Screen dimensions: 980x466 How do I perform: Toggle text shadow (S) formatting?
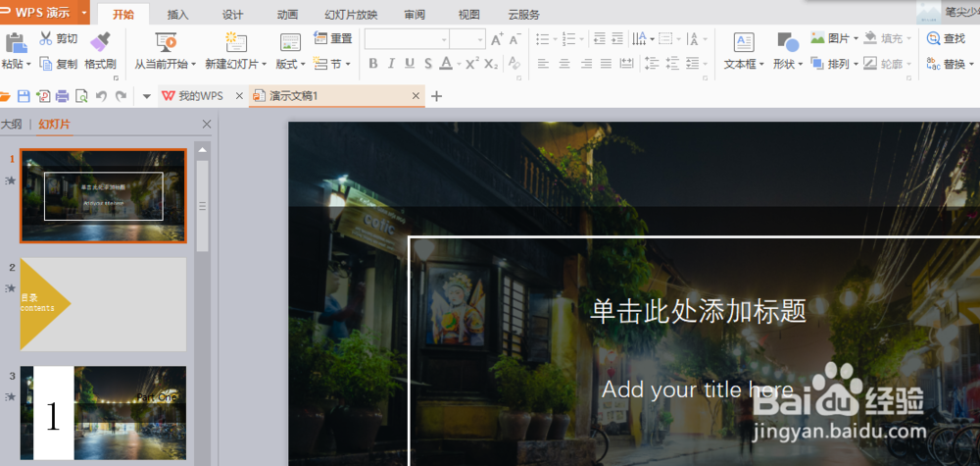(x=428, y=63)
